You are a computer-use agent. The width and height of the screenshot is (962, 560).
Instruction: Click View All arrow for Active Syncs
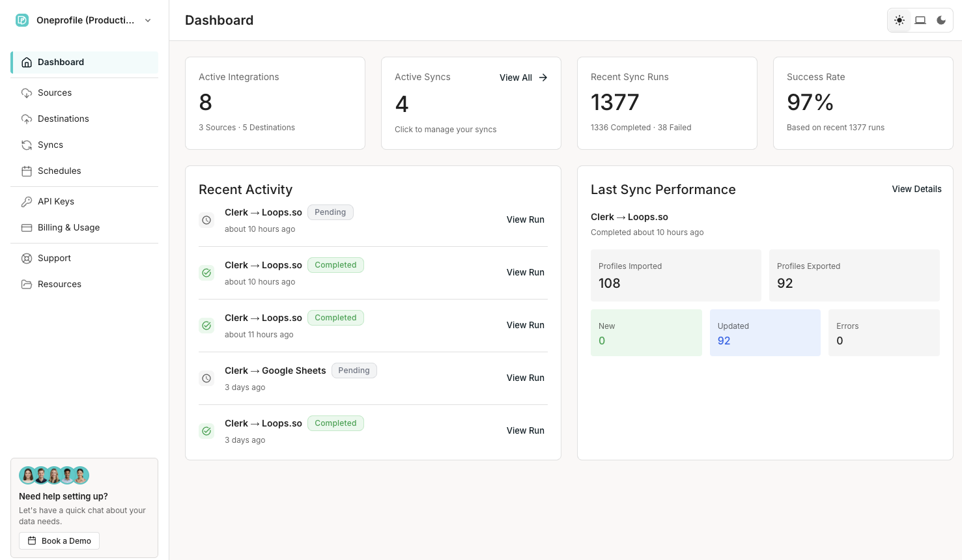click(524, 77)
